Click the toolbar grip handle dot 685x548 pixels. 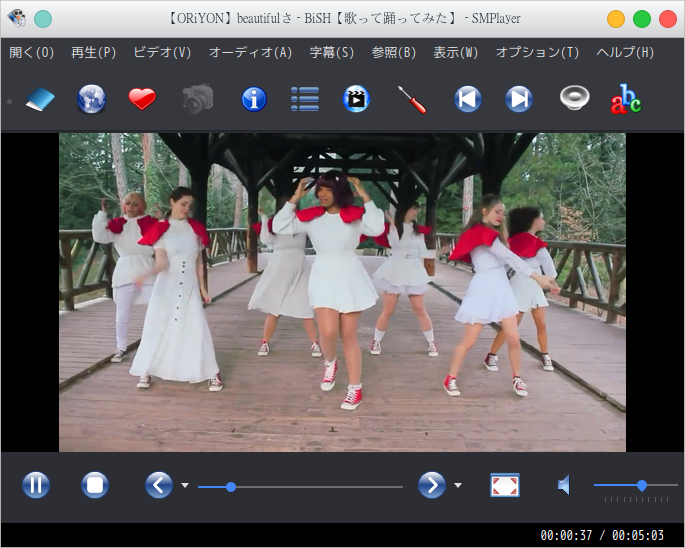coord(10,101)
